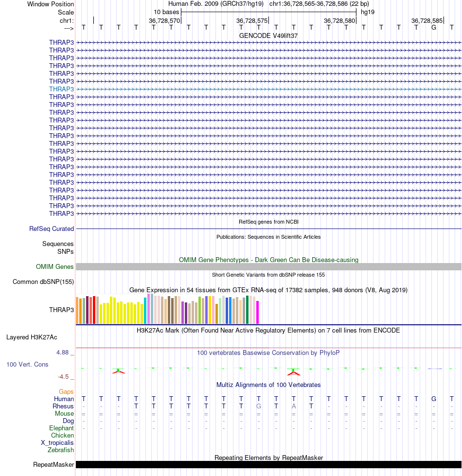Click the gray OMIM Genes bar

tap(268, 267)
